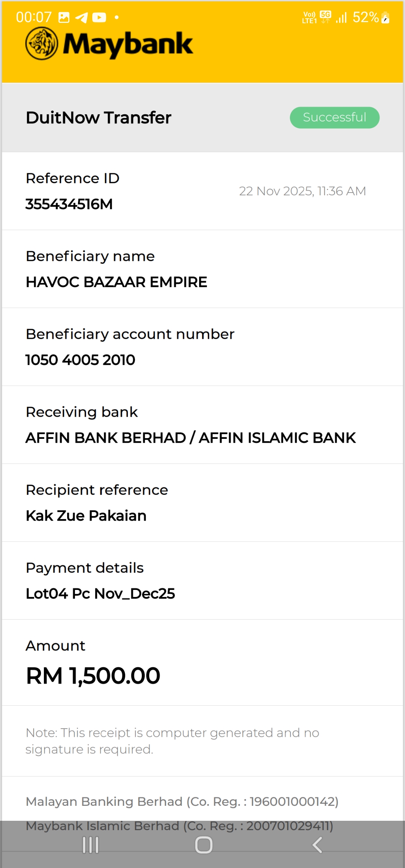405x868 pixels.
Task: Tap the battery status icon
Action: 385,18
